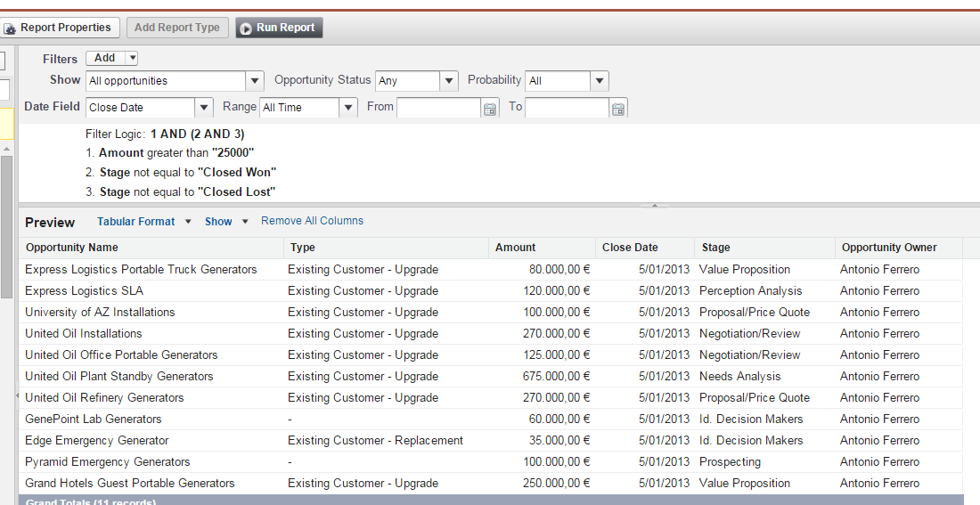Click Remove All Columns link
The height and width of the screenshot is (505, 980).
(x=312, y=221)
